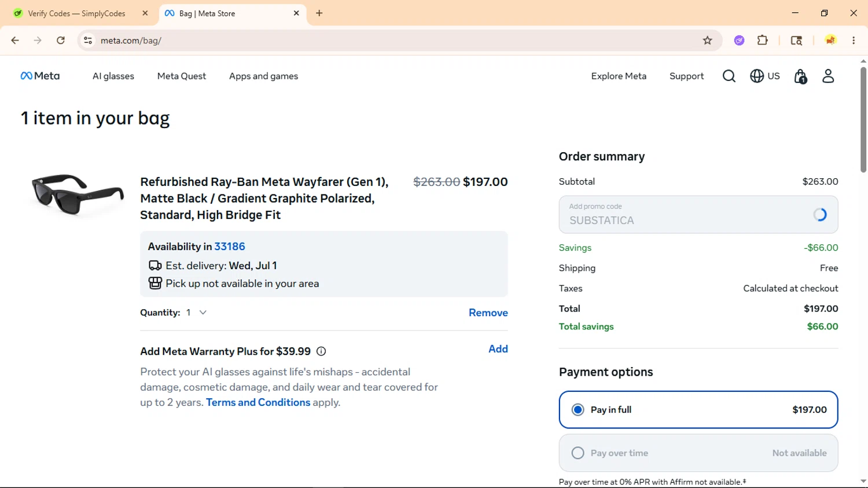
Task: Open the Support menu
Action: [x=686, y=76]
